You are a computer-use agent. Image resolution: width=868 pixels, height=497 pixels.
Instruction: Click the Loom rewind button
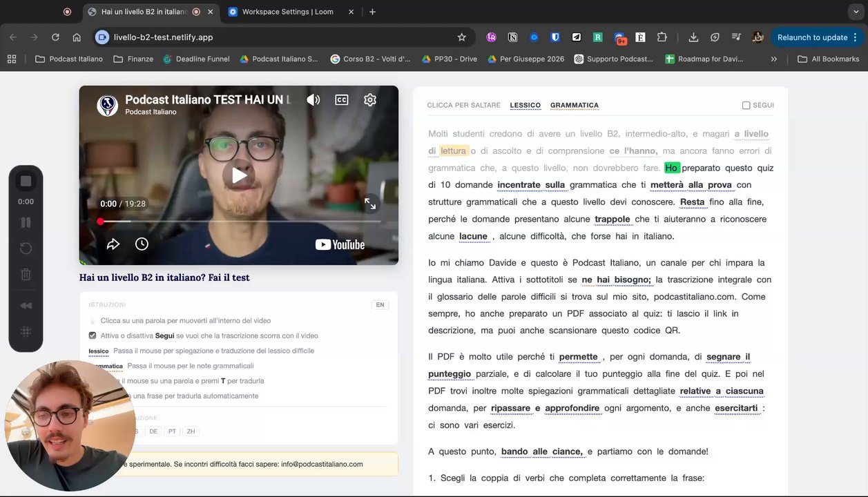(x=26, y=306)
